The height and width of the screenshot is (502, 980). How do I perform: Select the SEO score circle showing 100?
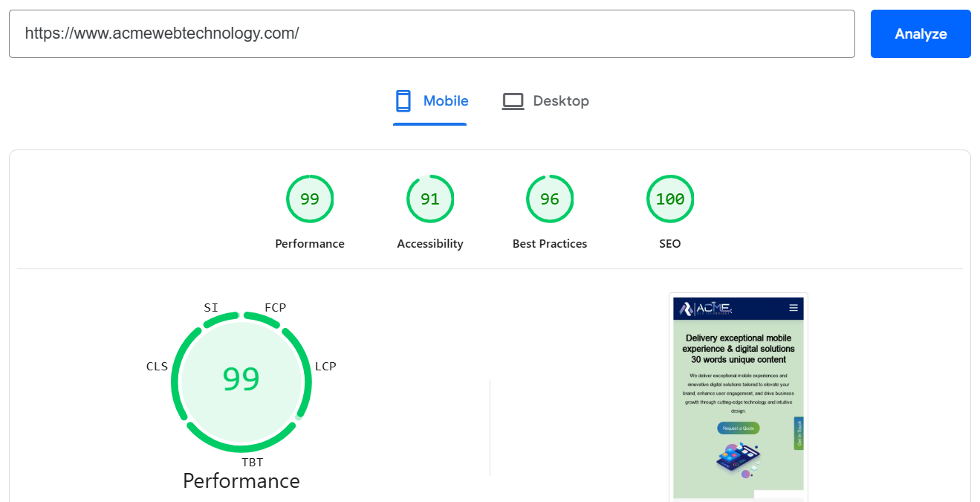click(x=670, y=199)
